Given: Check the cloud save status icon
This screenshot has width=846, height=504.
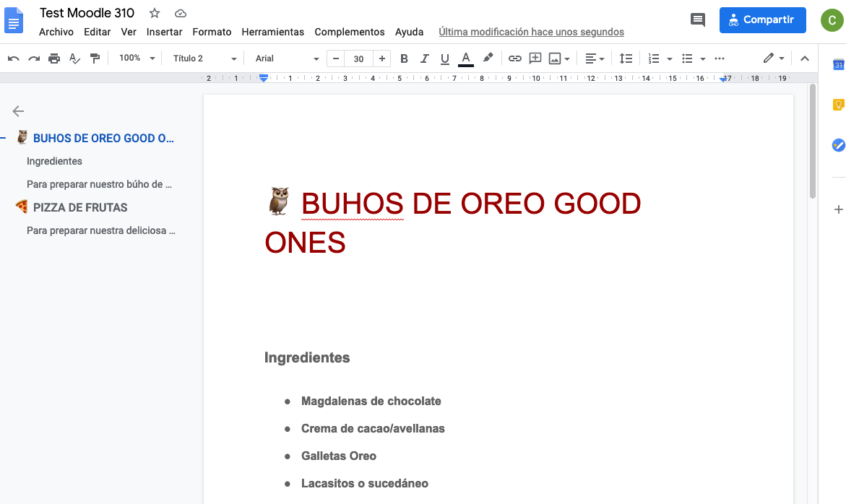Looking at the screenshot, I should (181, 14).
